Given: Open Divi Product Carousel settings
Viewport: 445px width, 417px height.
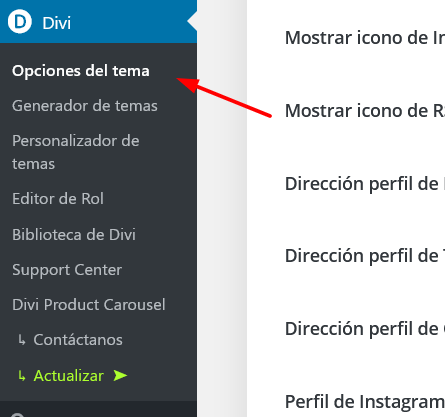Looking at the screenshot, I should point(89,305).
